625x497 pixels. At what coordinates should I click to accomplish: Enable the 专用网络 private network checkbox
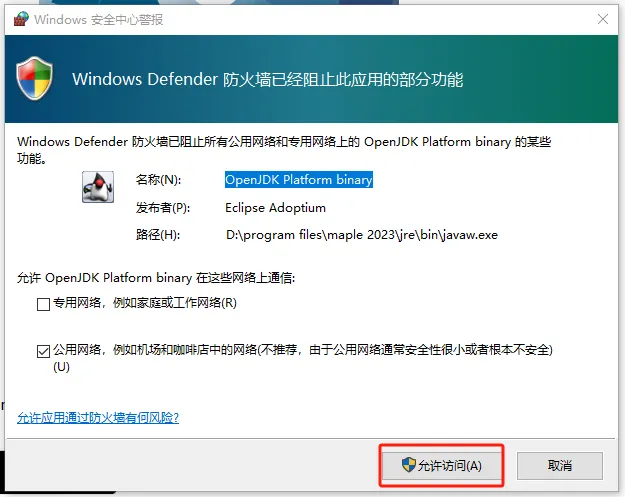click(43, 304)
